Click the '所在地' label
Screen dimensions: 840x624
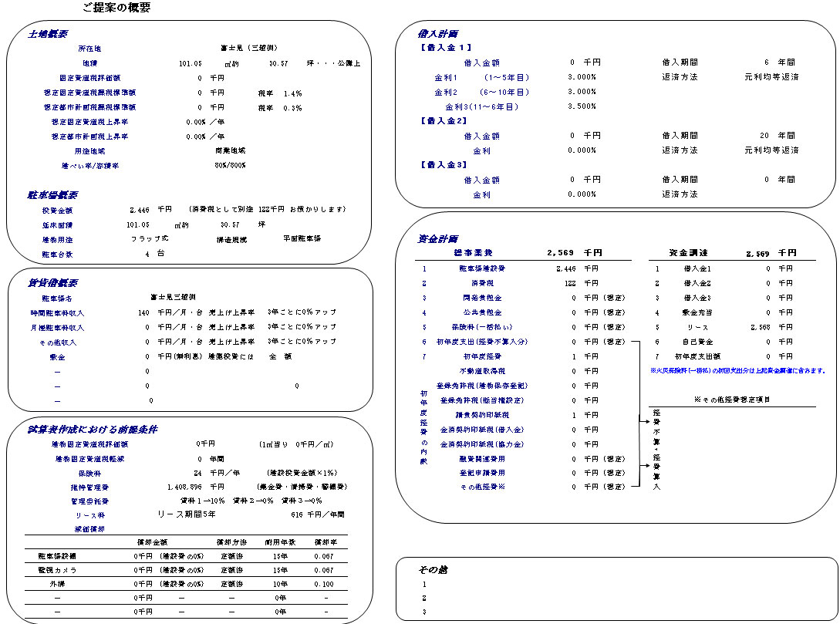click(x=89, y=48)
